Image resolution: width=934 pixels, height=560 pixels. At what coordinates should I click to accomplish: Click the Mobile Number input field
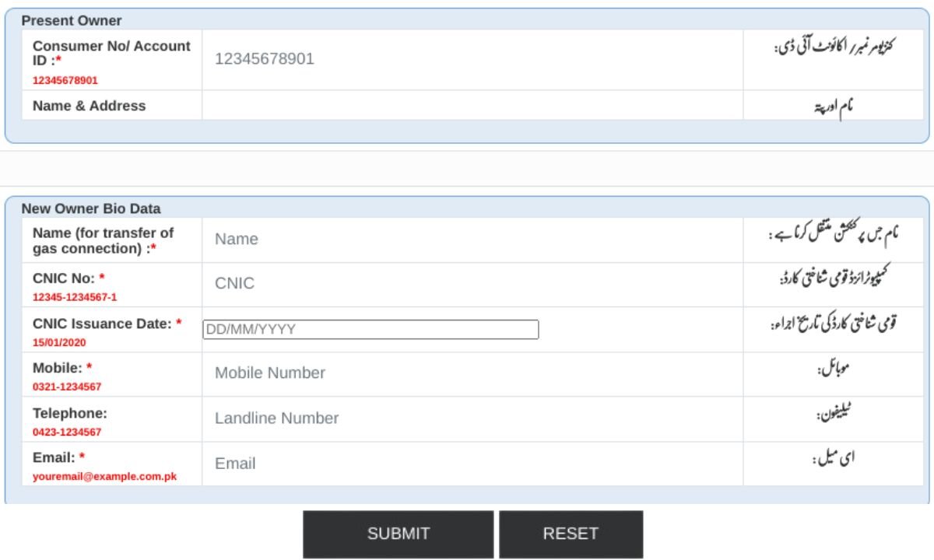point(472,373)
